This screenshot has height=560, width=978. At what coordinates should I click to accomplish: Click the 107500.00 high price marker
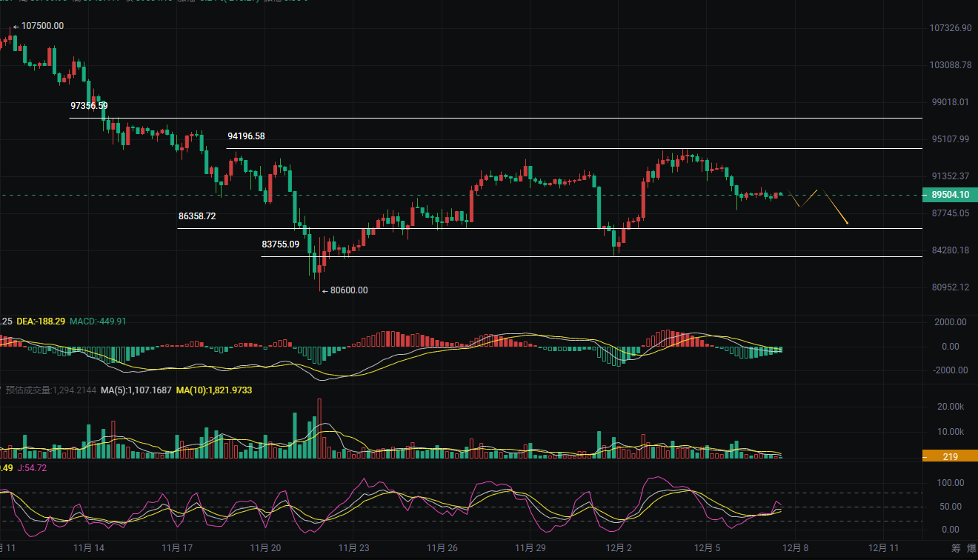click(42, 26)
